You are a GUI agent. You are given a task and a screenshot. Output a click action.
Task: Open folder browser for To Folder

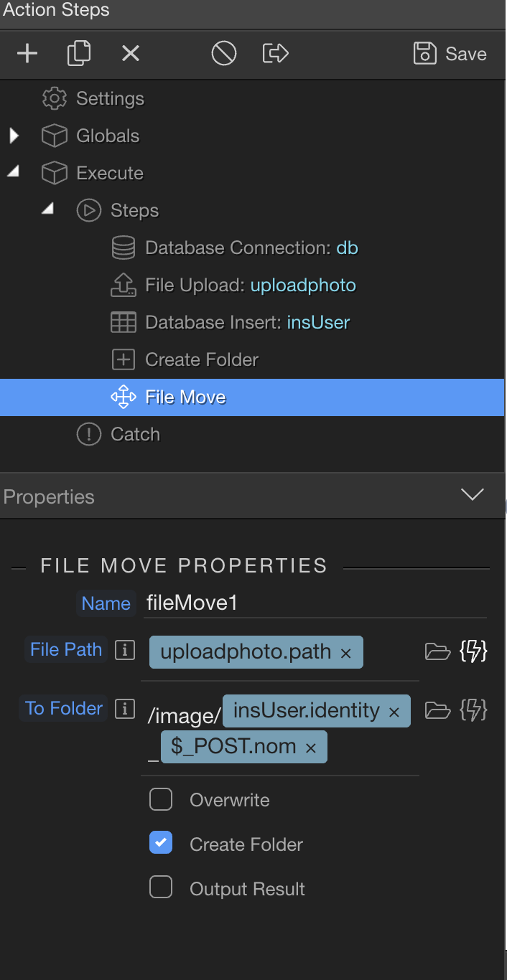pos(437,710)
